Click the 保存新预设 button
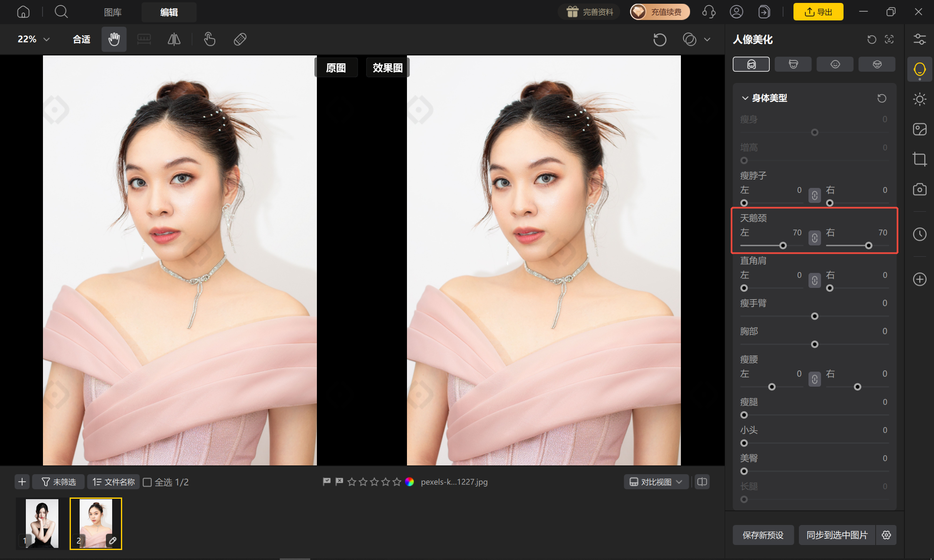This screenshot has height=560, width=934. click(x=763, y=535)
